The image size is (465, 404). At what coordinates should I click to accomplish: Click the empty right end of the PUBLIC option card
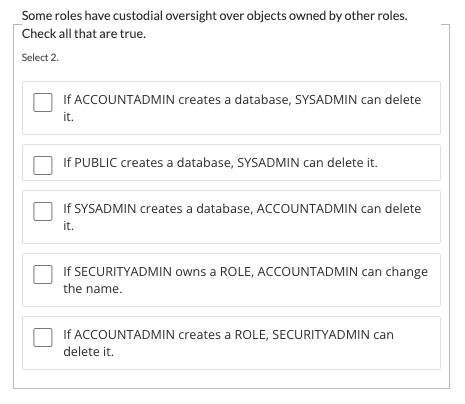(409, 163)
